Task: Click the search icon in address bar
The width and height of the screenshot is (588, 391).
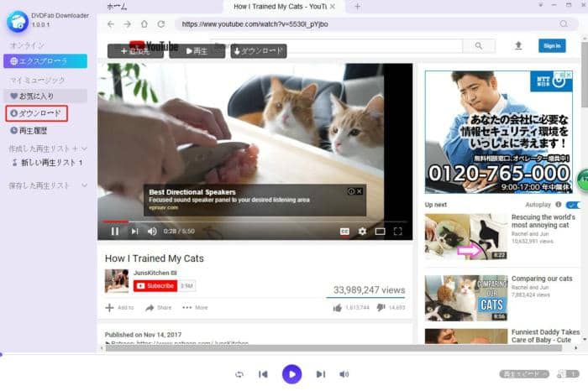Action: point(564,24)
